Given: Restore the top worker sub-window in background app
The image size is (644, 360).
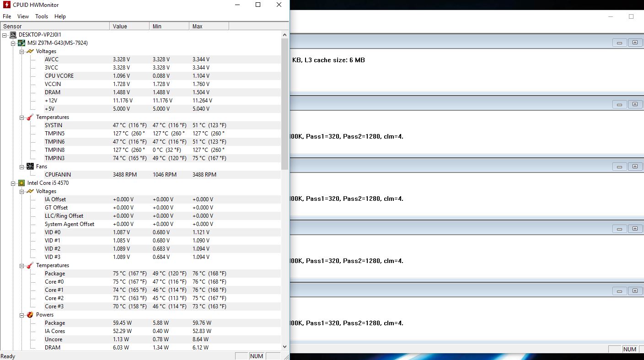Looking at the screenshot, I should tap(635, 43).
